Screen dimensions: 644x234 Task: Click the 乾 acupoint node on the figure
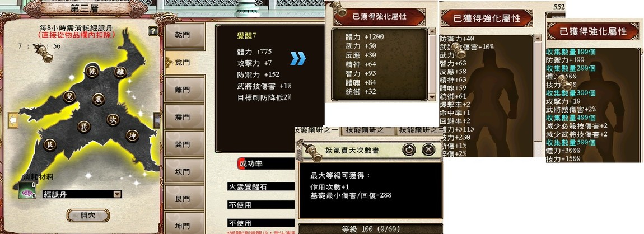coord(91,72)
